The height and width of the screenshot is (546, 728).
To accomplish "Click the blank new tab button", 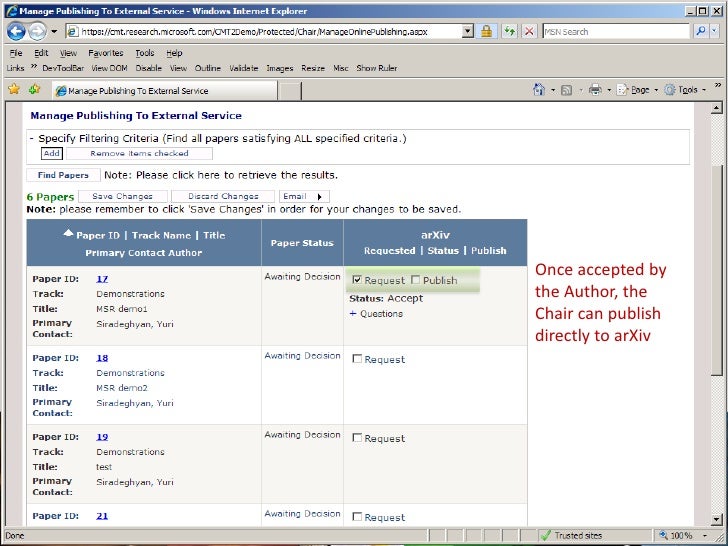I will [290, 91].
